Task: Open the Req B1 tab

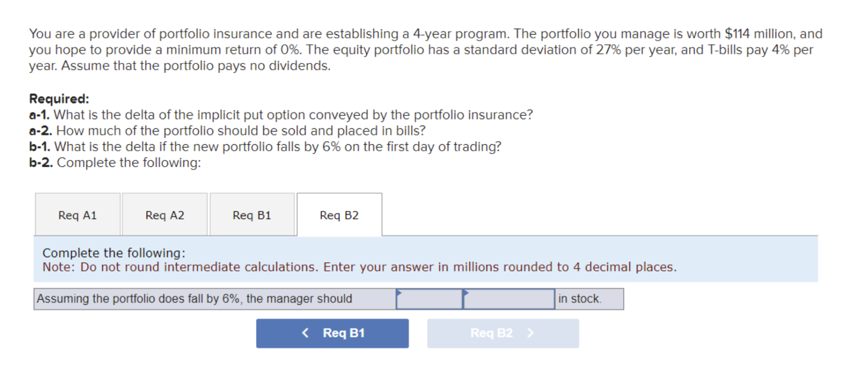Action: [x=252, y=214]
